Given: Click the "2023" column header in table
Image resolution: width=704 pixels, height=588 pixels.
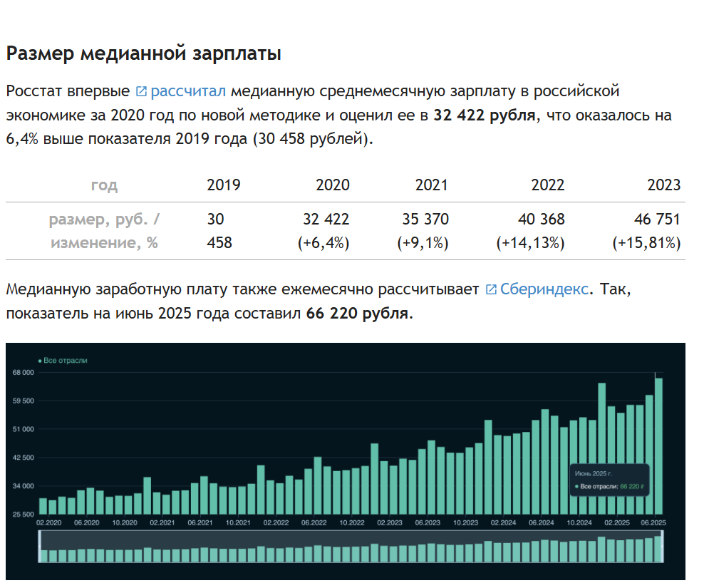Looking at the screenshot, I should pyautogui.click(x=663, y=185).
